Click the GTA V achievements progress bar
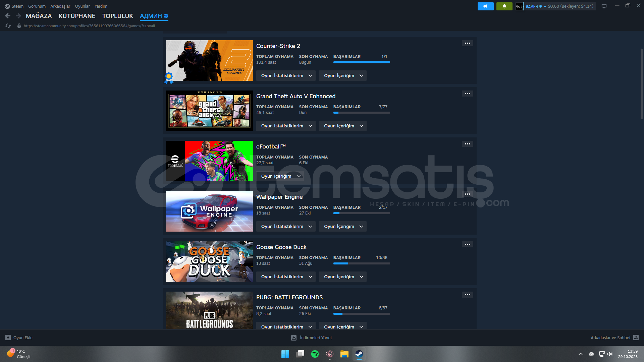Viewport: 644px width, 362px height. pyautogui.click(x=361, y=113)
